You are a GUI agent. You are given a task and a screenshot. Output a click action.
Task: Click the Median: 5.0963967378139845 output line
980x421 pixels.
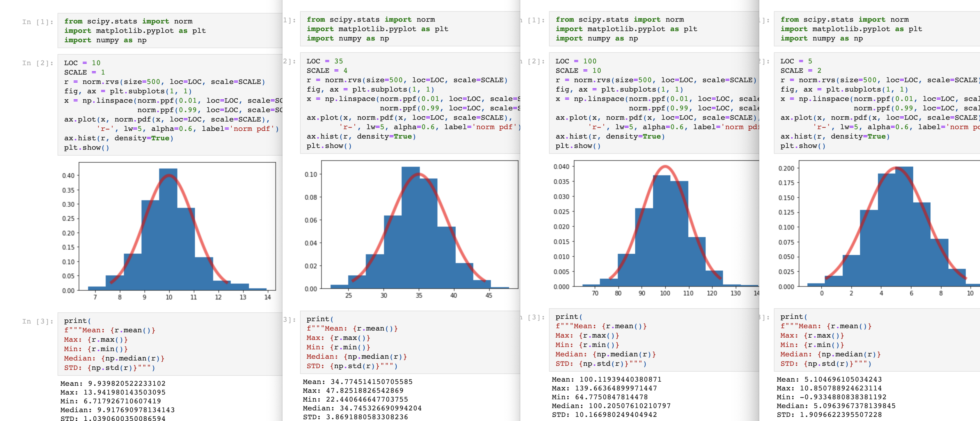coord(836,406)
